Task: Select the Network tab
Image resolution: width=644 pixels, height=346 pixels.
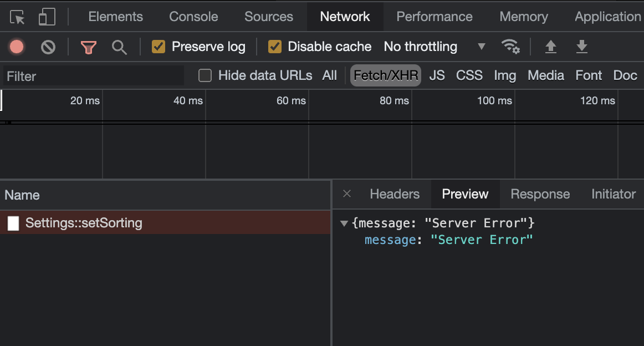Action: point(345,17)
